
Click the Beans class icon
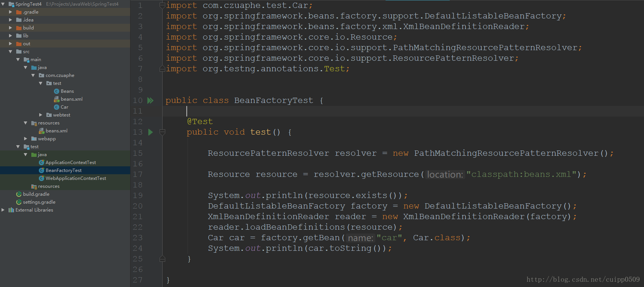pyautogui.click(x=57, y=91)
